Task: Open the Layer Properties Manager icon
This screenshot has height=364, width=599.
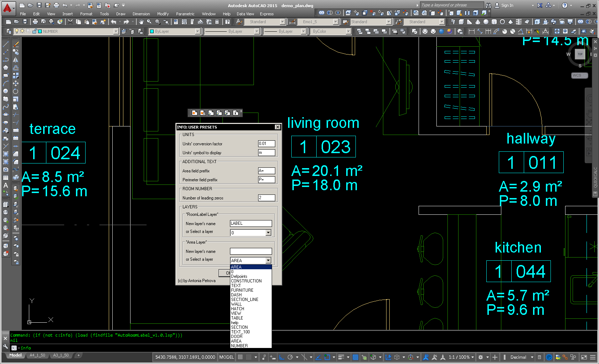Action: click(x=9, y=31)
